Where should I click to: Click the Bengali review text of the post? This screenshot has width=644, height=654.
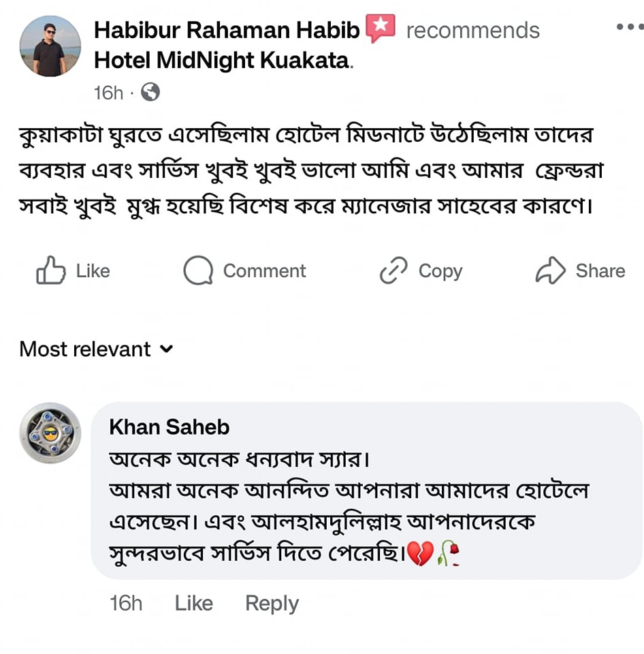pos(306,170)
